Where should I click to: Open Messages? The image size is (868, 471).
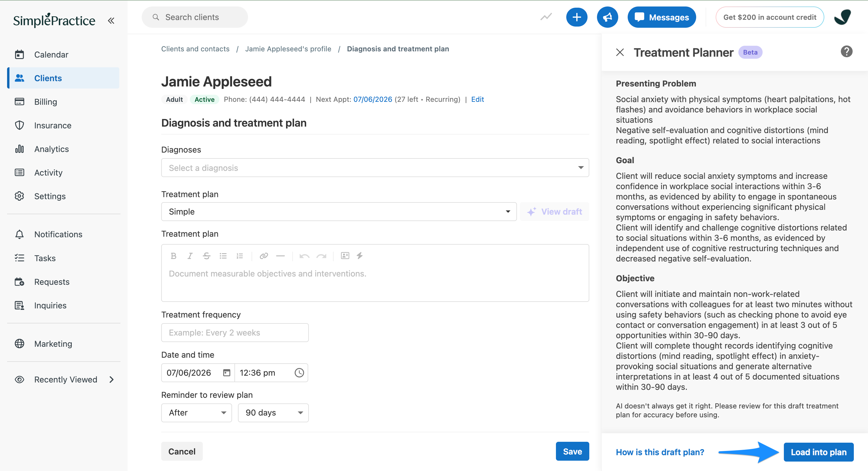click(x=661, y=17)
